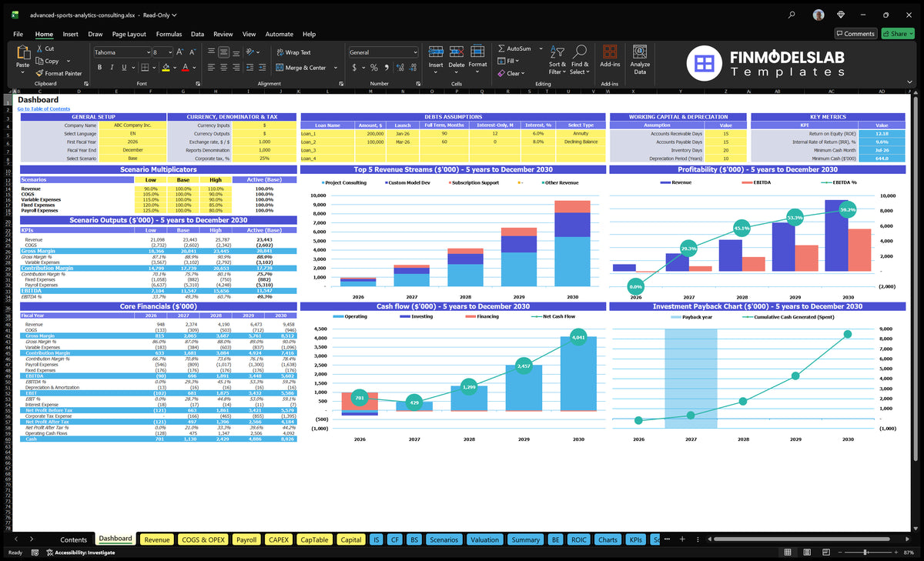
Task: Set Align Right horizontal alignment
Action: pos(235,68)
